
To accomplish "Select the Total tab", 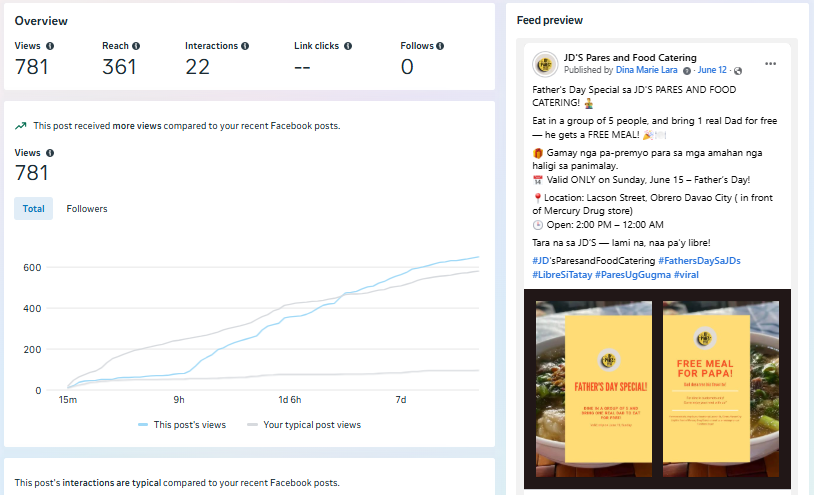I will (x=33, y=209).
